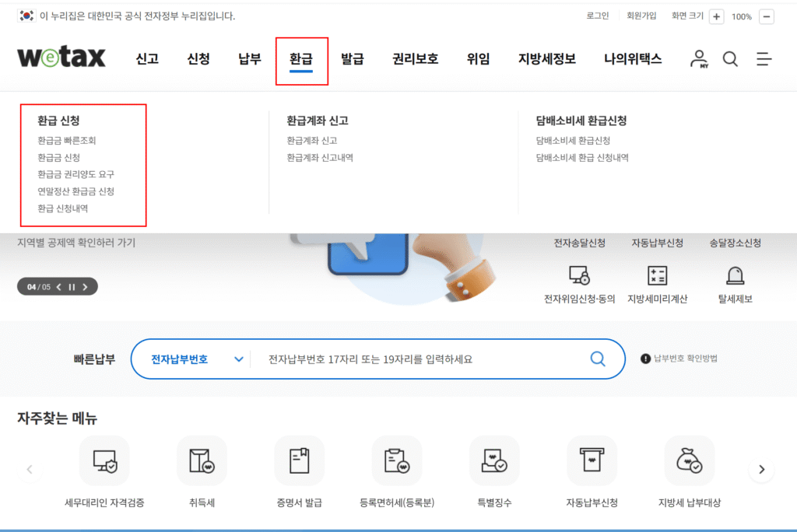Click the 취득세 shortcut icon
Image resolution: width=797 pixels, height=532 pixels.
click(202, 461)
